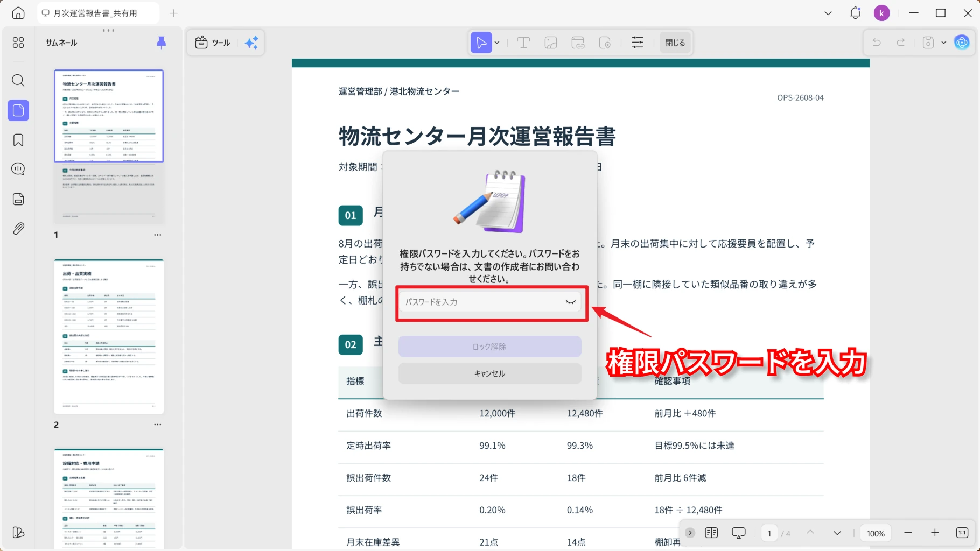Click the パスワードを入力 field
Screen dimensions: 980x551
(489, 302)
